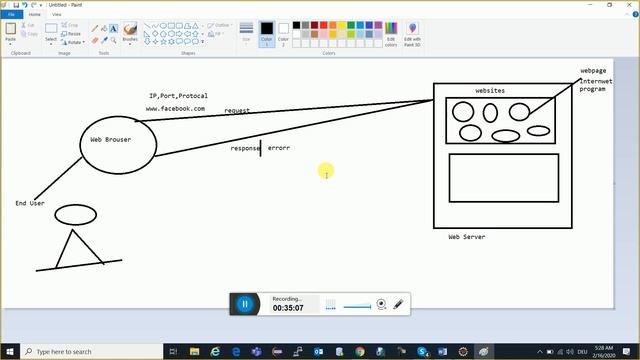Show hidden system tray icons
The image size is (640, 360).
[540, 351]
